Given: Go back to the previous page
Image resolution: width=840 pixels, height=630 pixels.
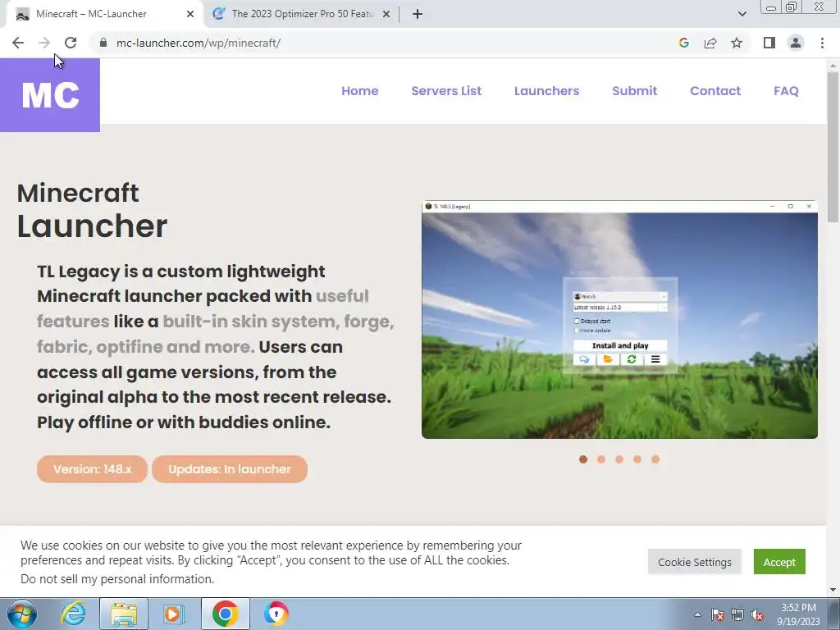Looking at the screenshot, I should (x=18, y=43).
